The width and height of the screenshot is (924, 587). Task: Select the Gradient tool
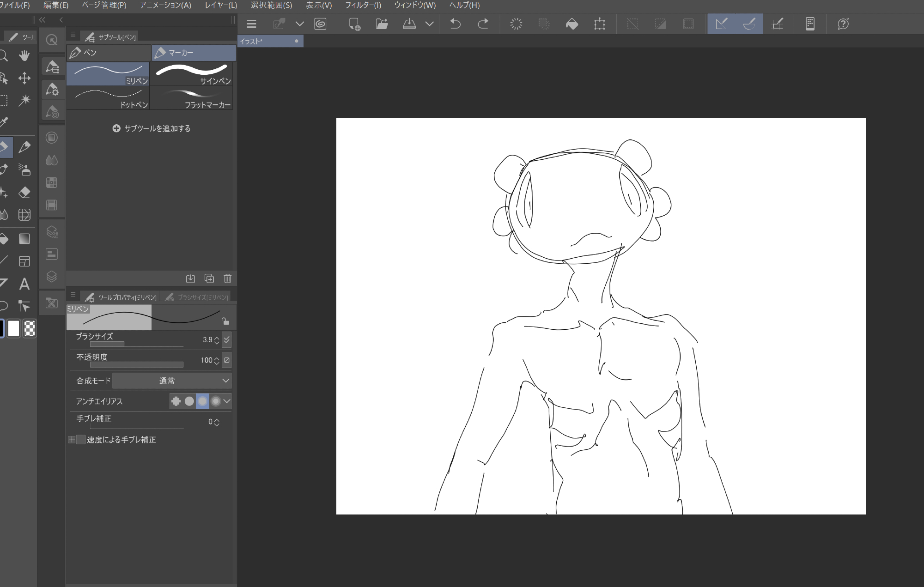[24, 239]
